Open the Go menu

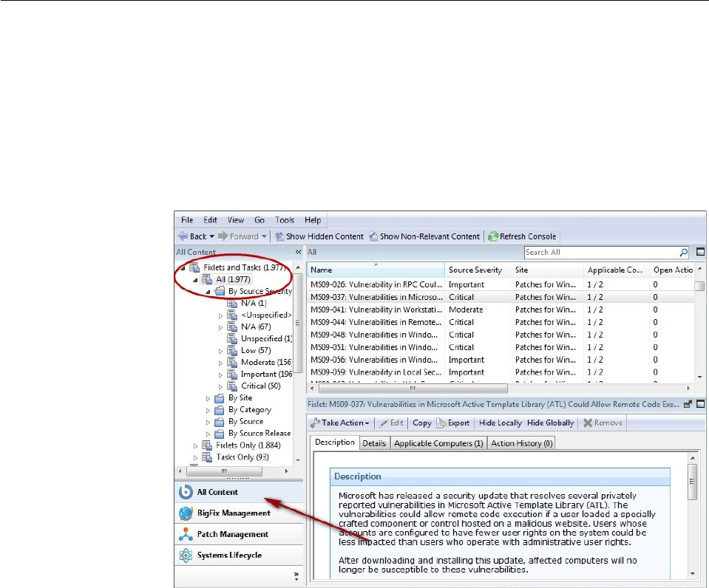tap(259, 220)
